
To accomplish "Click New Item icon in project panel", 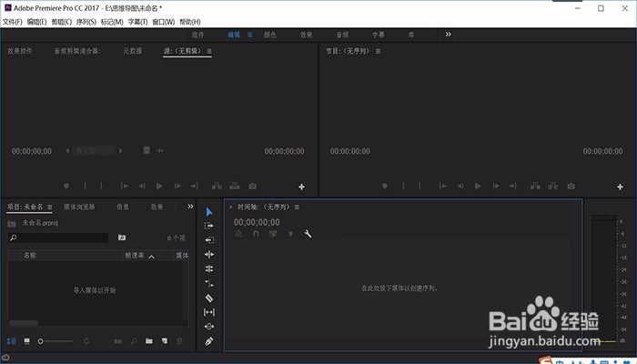I will 165,341.
